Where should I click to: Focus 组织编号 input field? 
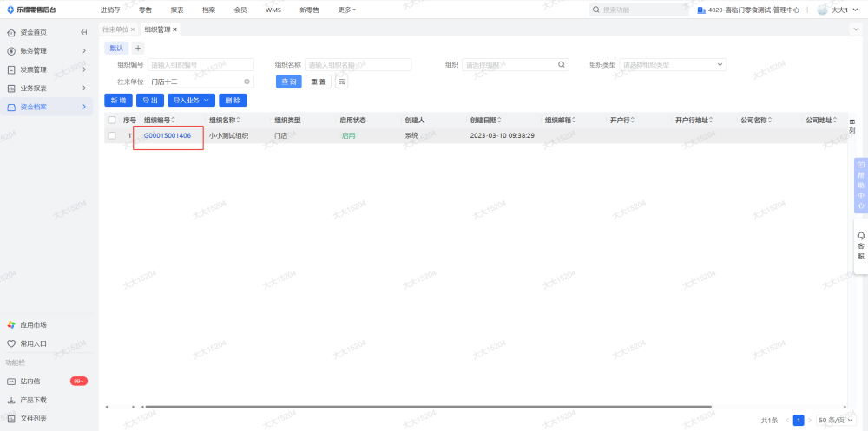pyautogui.click(x=201, y=65)
